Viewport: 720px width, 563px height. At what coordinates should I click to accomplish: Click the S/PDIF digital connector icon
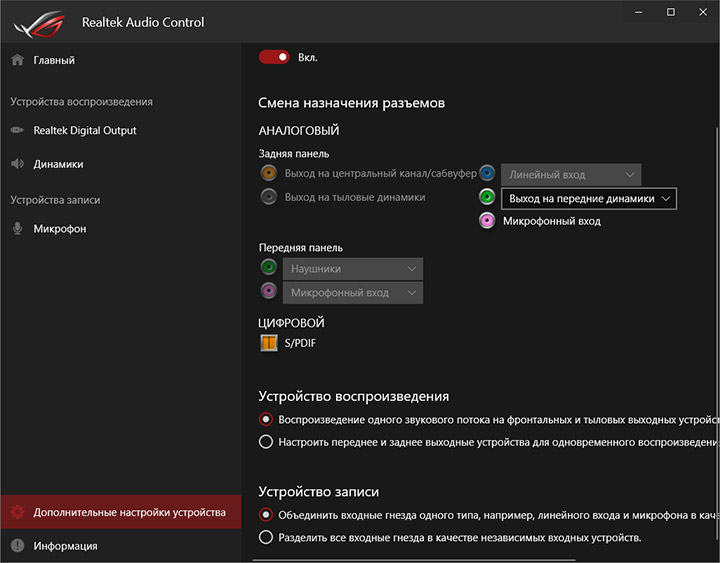point(269,343)
